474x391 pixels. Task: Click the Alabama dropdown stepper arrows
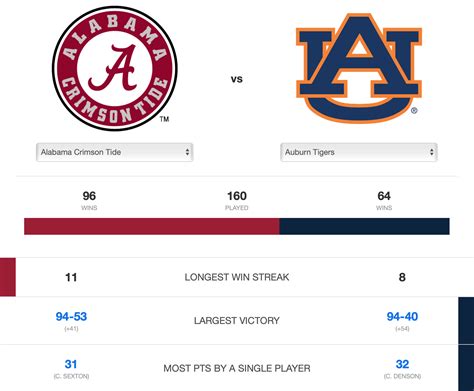[x=187, y=152]
